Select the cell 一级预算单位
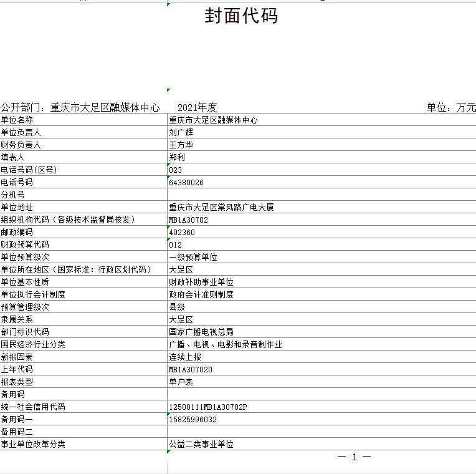This screenshot has height=474, width=476. [321, 257]
